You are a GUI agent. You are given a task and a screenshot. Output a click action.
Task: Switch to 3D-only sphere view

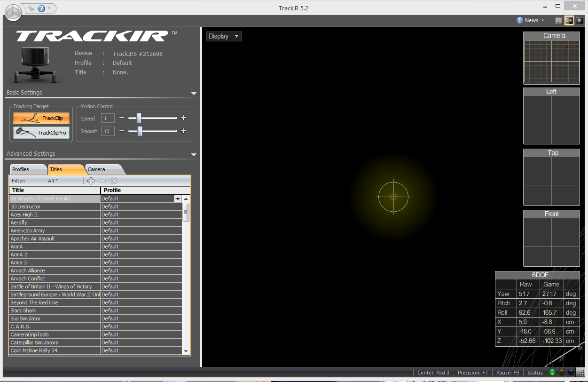(x=580, y=21)
